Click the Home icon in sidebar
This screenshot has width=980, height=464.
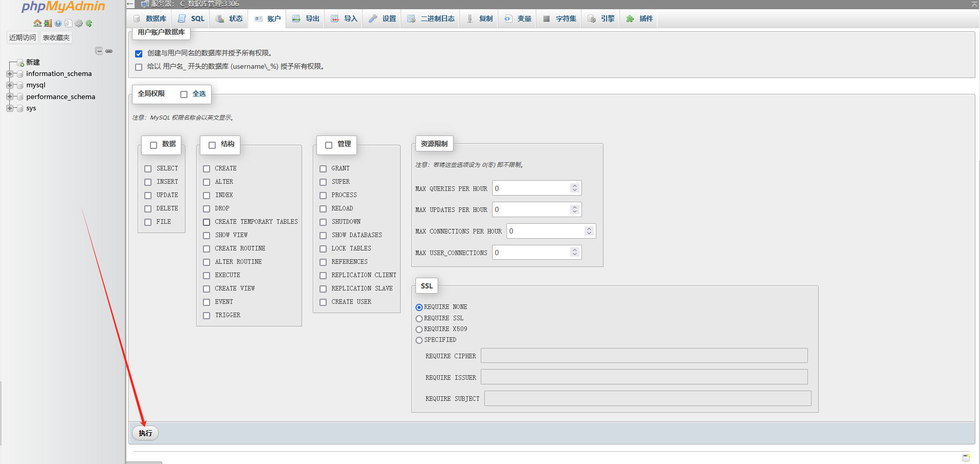pyautogui.click(x=37, y=23)
